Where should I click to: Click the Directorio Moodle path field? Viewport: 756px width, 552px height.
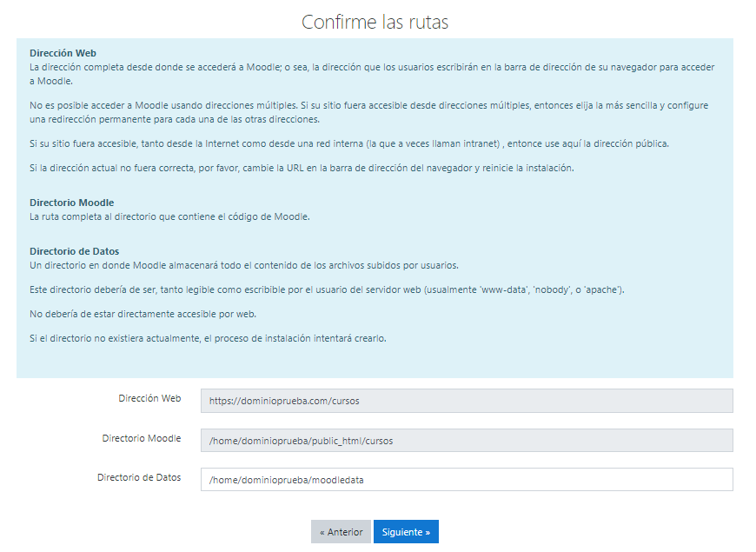coord(467,441)
